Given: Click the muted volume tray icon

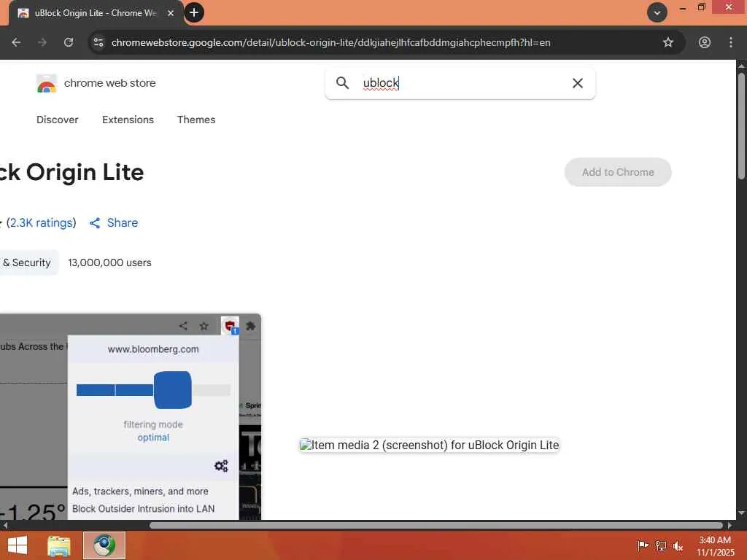Looking at the screenshot, I should (x=678, y=545).
